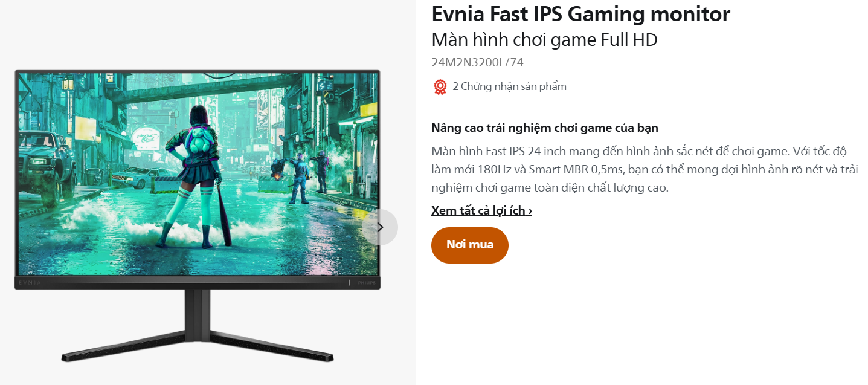Click the model number 24M2N3200L/74
This screenshot has height=385, width=868.
point(477,62)
